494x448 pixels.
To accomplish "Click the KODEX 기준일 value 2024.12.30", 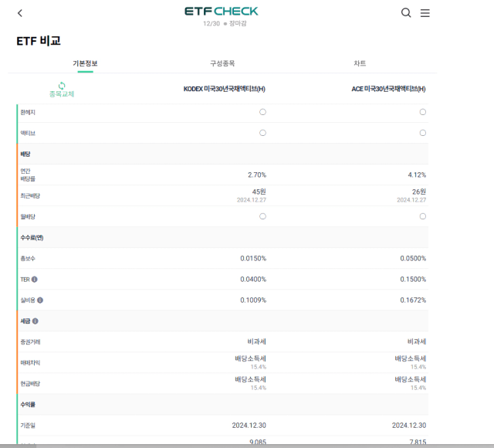I will pyautogui.click(x=249, y=426).
